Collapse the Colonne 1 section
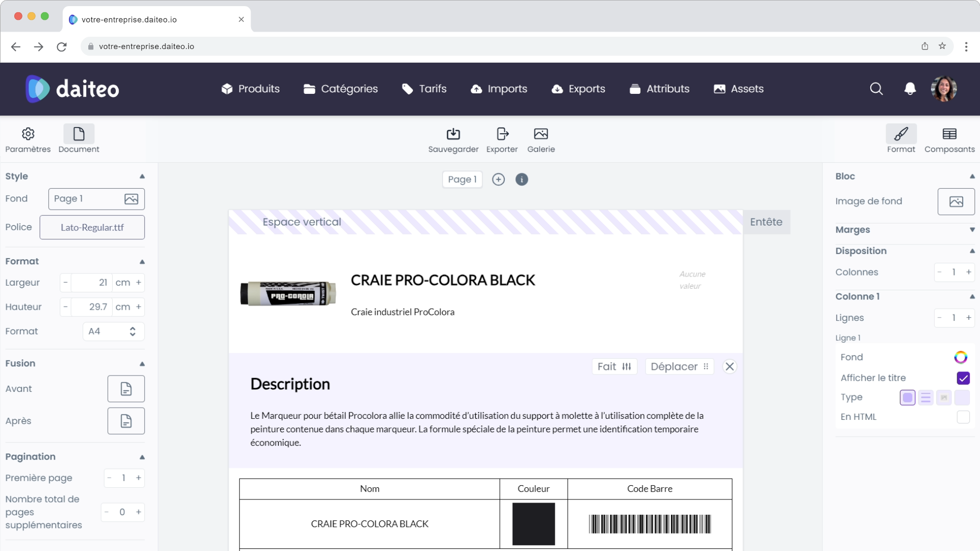 pyautogui.click(x=973, y=296)
